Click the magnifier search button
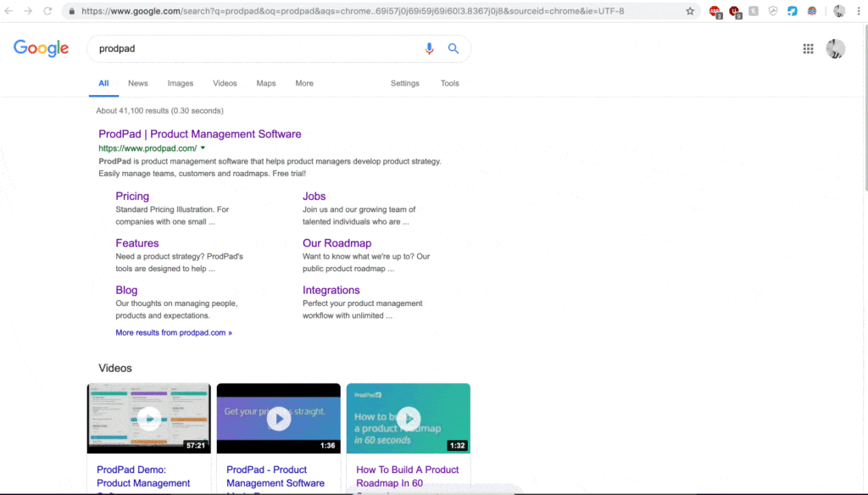This screenshot has height=495, width=868. (x=453, y=48)
